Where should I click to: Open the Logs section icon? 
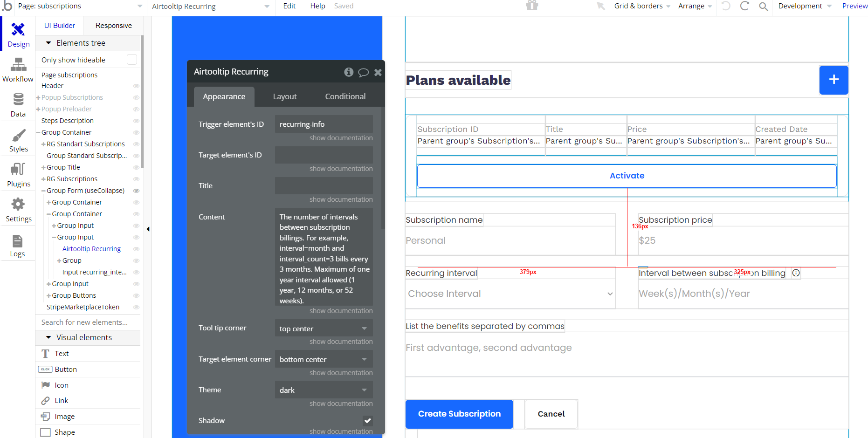pos(17,246)
